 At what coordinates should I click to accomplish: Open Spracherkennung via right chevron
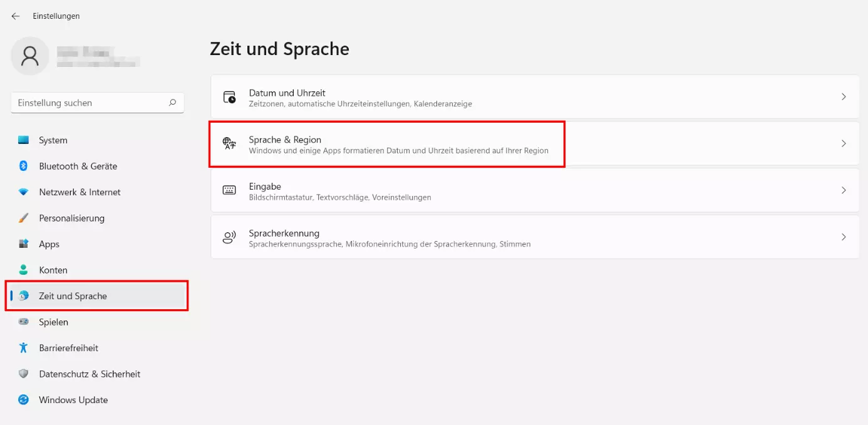point(844,237)
